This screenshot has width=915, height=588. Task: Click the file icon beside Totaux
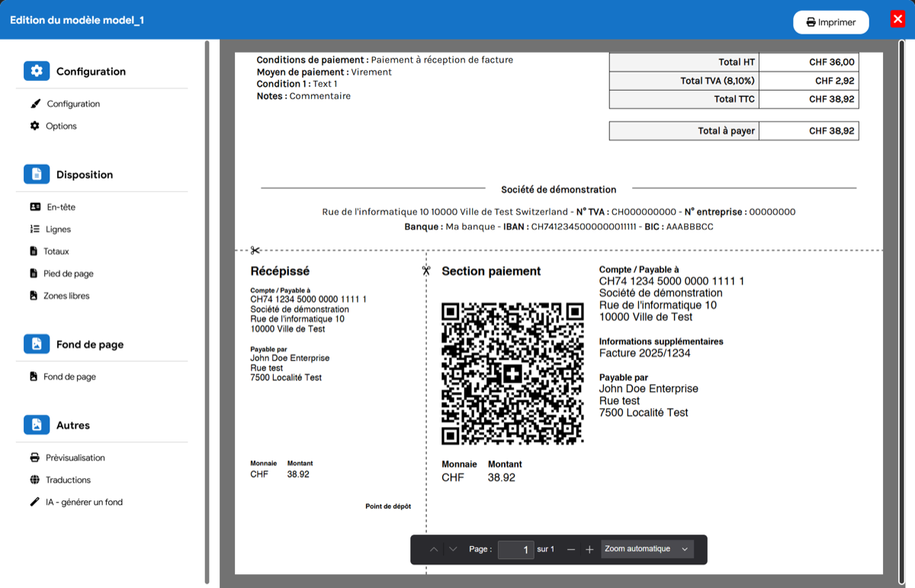tap(34, 251)
